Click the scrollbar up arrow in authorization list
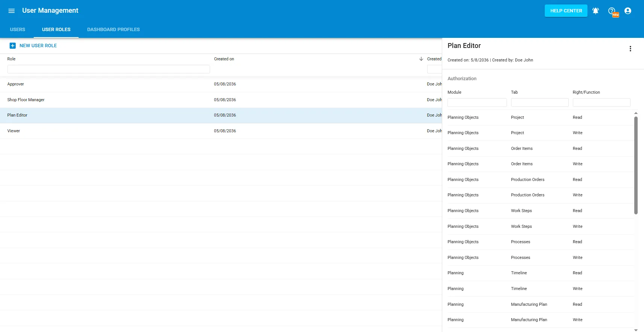Viewport: 644px width, 332px height. 636,113
